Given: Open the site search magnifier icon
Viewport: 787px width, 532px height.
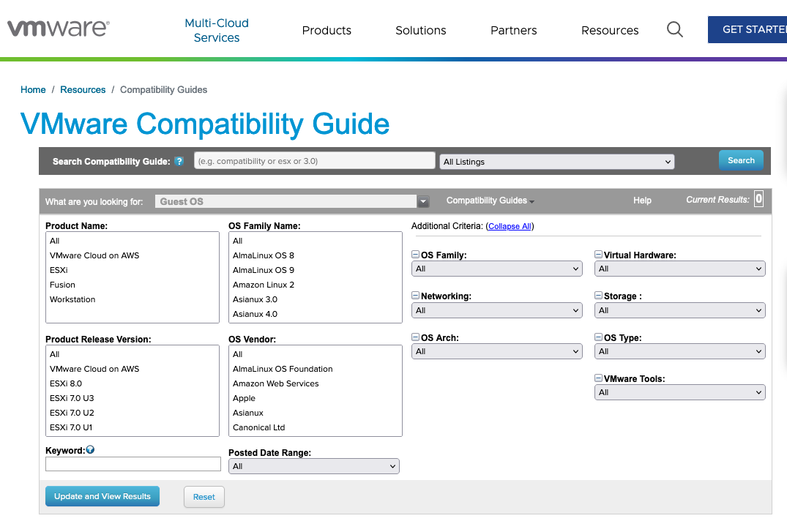Looking at the screenshot, I should click(674, 29).
